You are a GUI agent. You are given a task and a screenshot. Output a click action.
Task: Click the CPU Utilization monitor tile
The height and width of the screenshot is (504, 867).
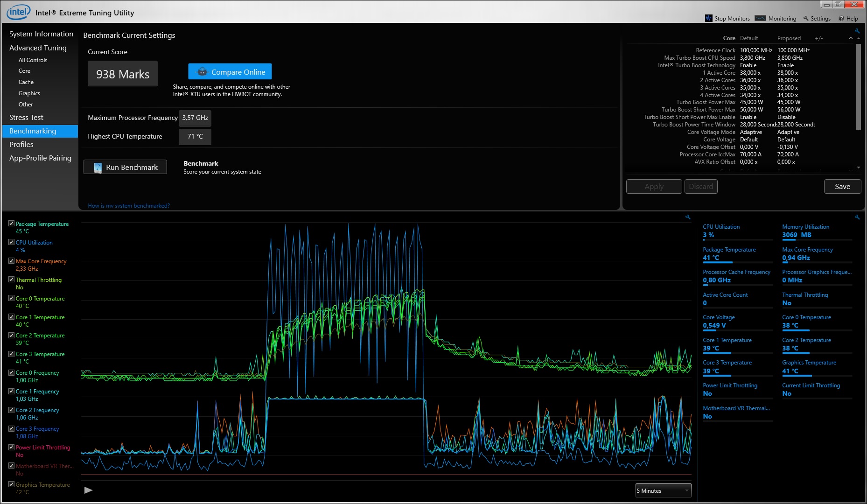pos(737,231)
